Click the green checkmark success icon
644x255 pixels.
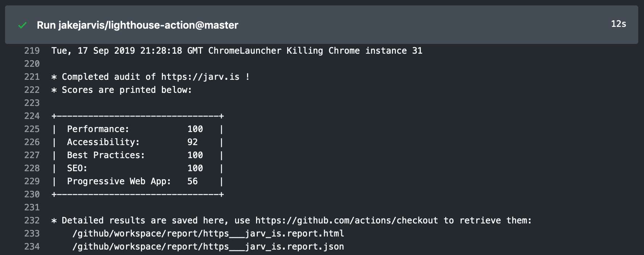tap(22, 25)
